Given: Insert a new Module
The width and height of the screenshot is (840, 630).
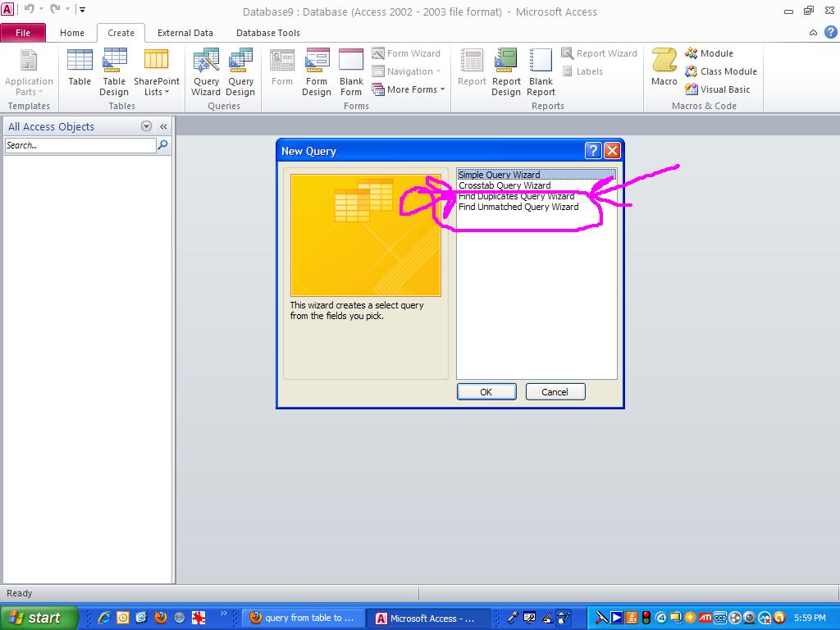Looking at the screenshot, I should (x=710, y=53).
